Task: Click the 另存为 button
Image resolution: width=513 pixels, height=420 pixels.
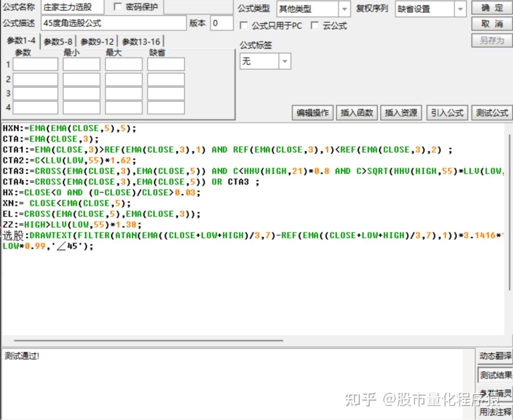Action: 492,40
